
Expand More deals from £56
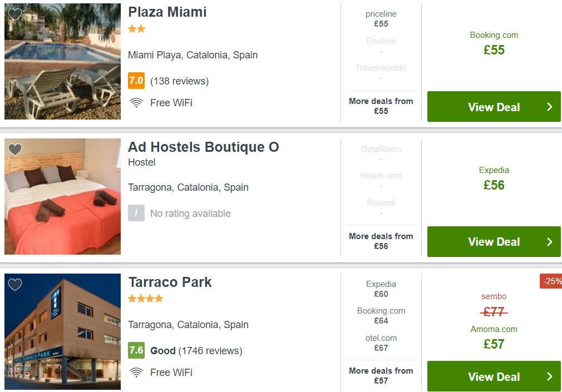[x=381, y=241]
